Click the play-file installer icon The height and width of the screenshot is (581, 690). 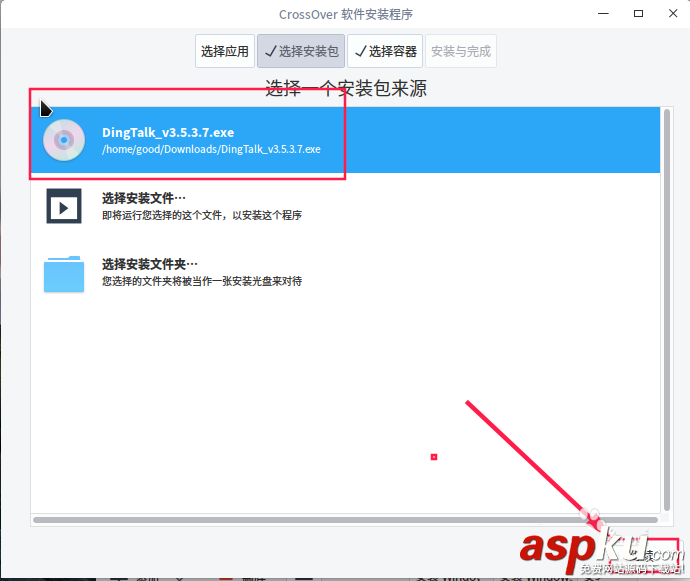(64, 206)
